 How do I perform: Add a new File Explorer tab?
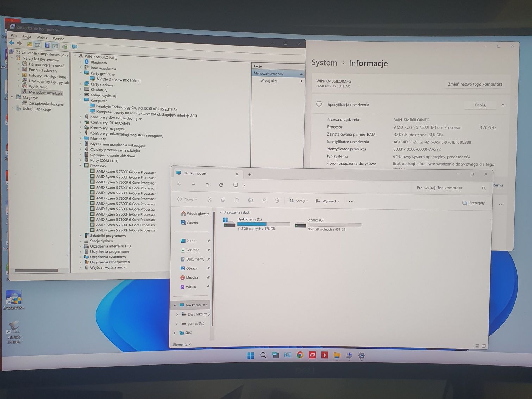250,174
